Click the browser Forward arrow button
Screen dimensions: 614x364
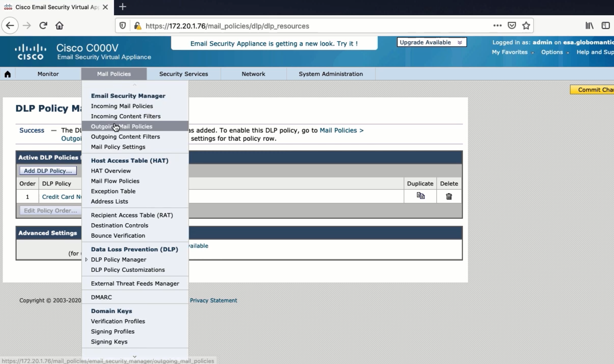tap(27, 26)
